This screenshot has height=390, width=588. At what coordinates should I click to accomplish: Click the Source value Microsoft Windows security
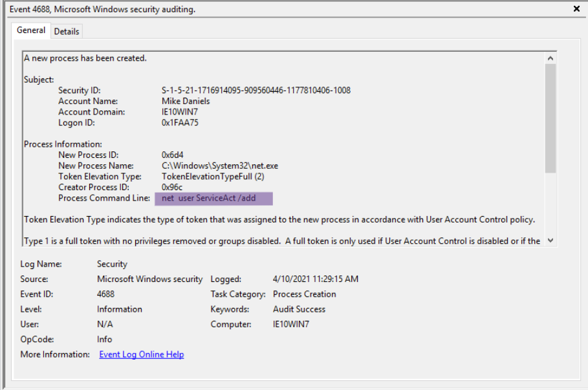149,279
